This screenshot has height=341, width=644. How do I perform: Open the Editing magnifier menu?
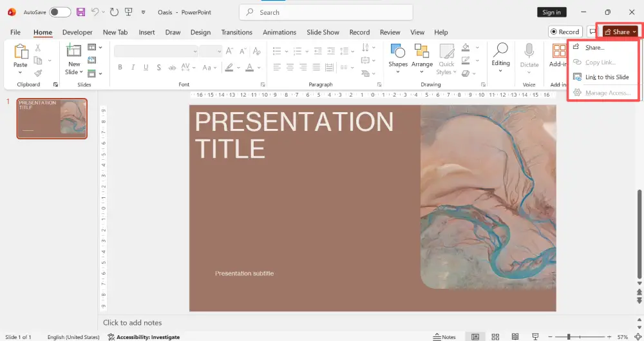pos(500,57)
